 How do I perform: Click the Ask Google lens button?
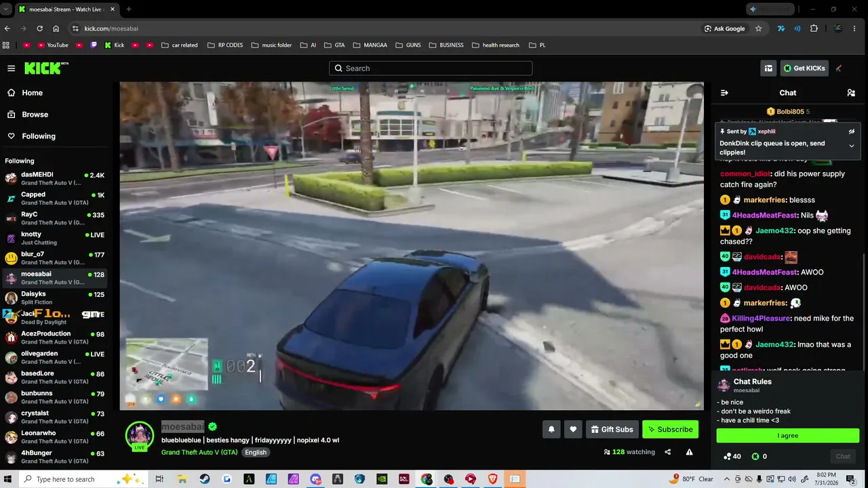724,28
